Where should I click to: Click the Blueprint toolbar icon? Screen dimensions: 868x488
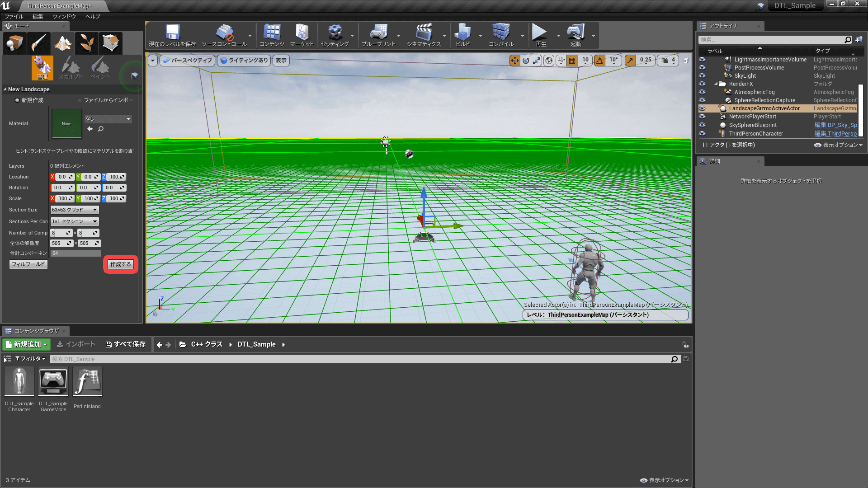tap(378, 35)
